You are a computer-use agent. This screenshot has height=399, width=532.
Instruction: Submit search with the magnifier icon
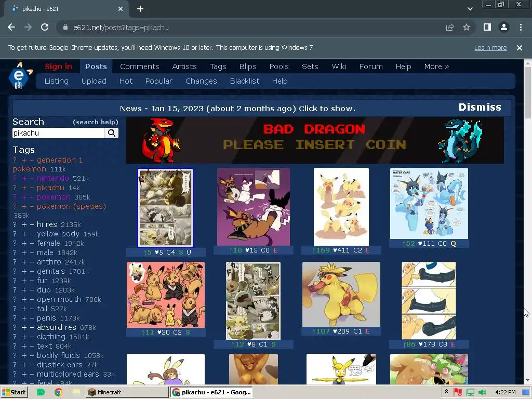coord(112,133)
